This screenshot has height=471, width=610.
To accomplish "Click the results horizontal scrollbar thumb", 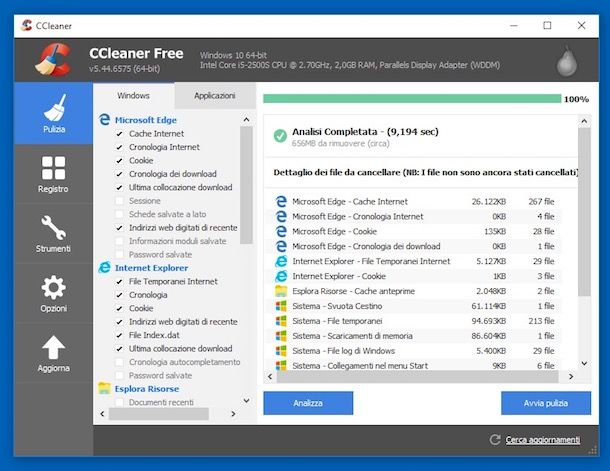I will click(417, 376).
